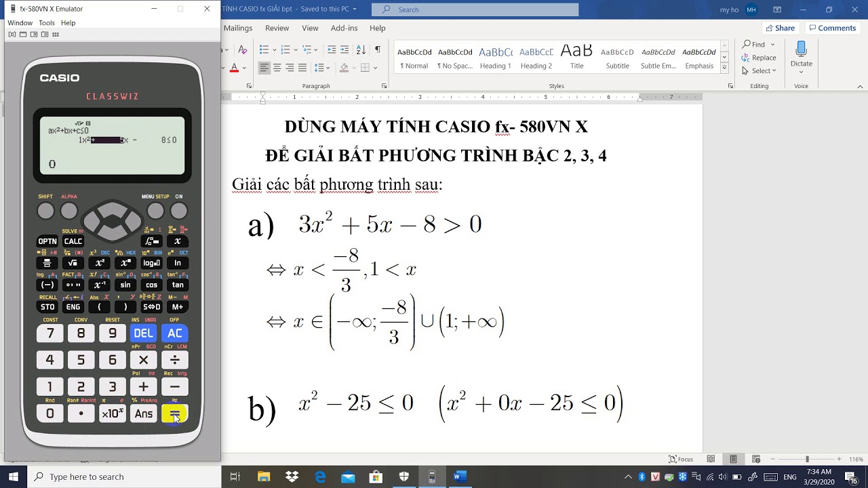
Task: Open the Mailings ribbon tab
Action: [238, 28]
